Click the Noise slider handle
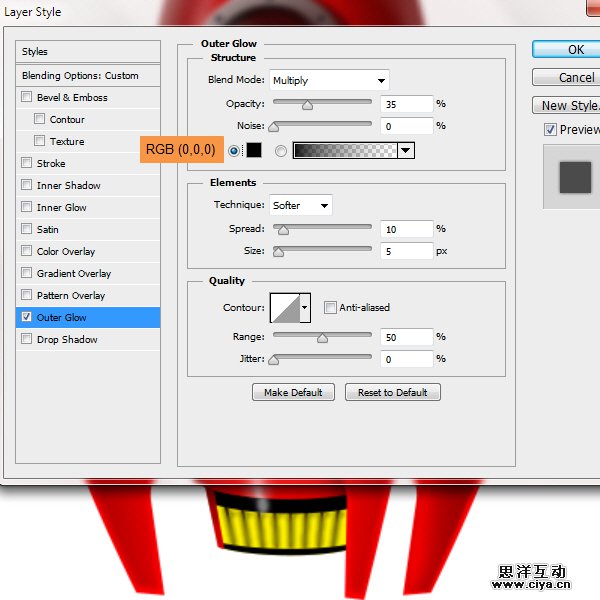Viewport: 600px width, 600px height. 274,127
